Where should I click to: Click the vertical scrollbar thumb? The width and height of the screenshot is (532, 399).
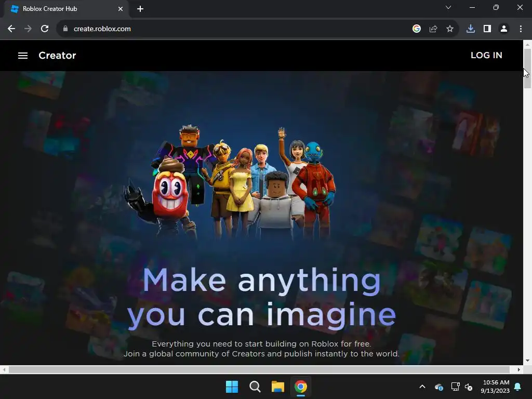[x=527, y=69]
